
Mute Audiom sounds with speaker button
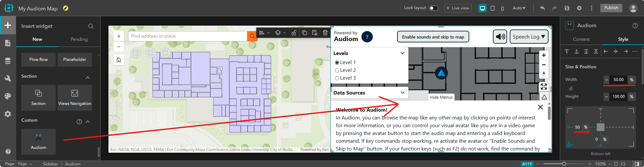pyautogui.click(x=500, y=37)
